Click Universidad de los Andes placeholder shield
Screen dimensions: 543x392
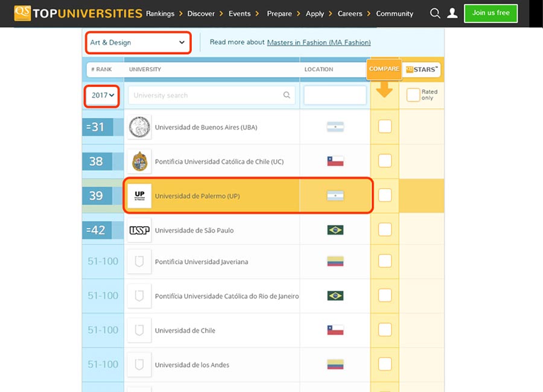139,364
